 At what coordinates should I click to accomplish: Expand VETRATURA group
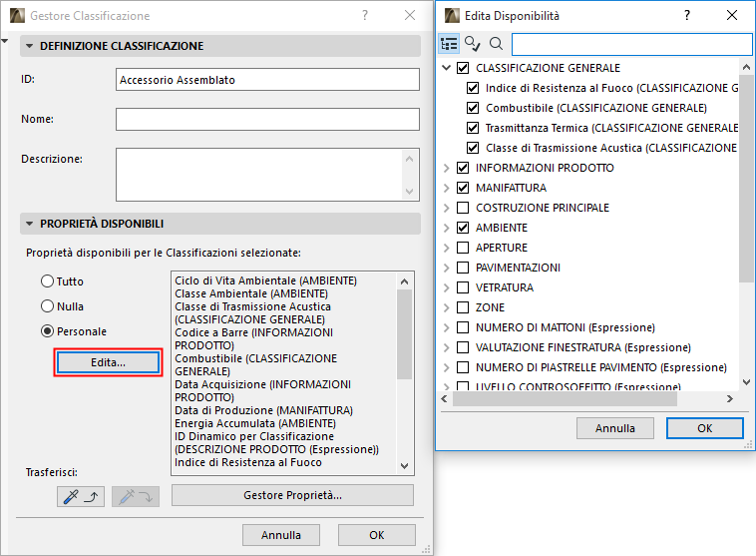[x=447, y=287]
